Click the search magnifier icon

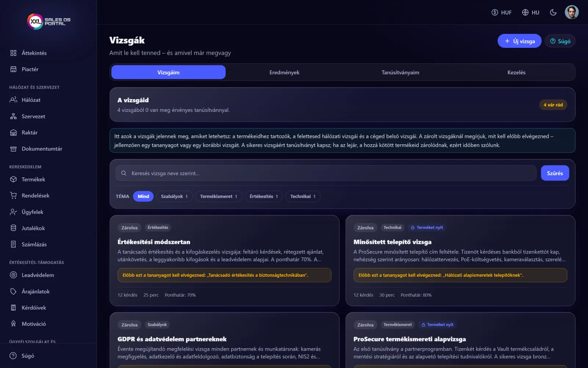click(124, 173)
